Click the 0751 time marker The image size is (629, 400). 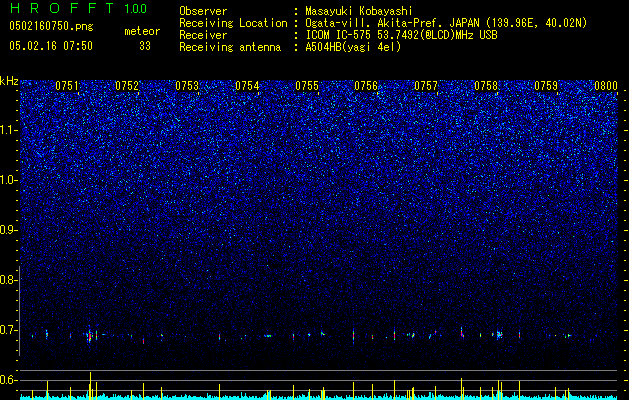[x=67, y=86]
